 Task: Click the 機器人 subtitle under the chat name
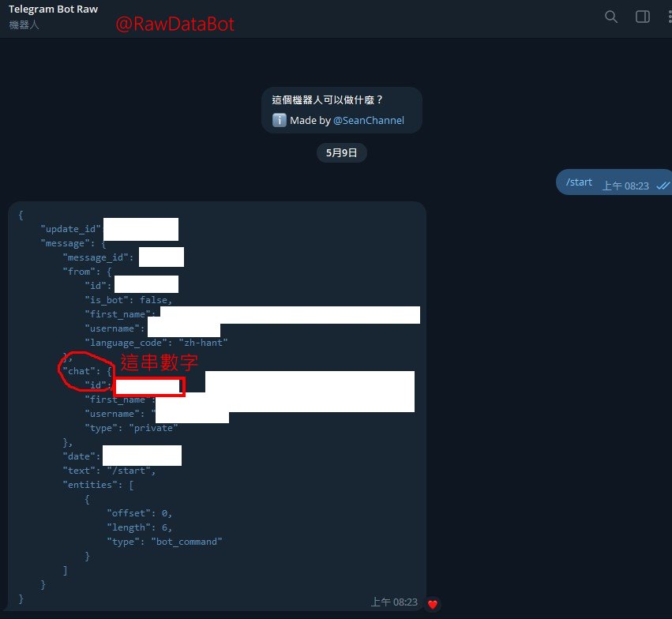[24, 25]
